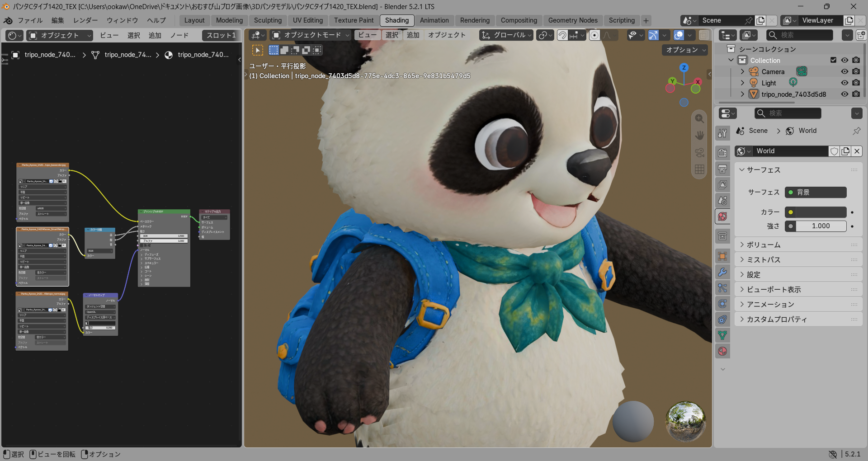Screen dimensions: 868x461
Task: Click the オプション button in viewport
Action: coord(685,50)
